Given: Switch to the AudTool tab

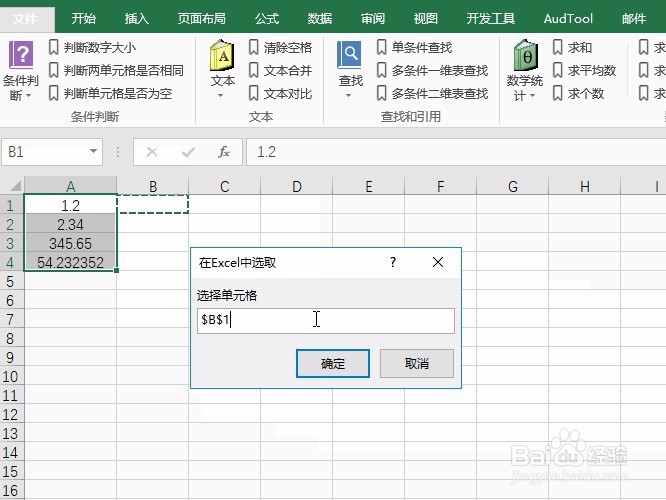Looking at the screenshot, I should [568, 18].
